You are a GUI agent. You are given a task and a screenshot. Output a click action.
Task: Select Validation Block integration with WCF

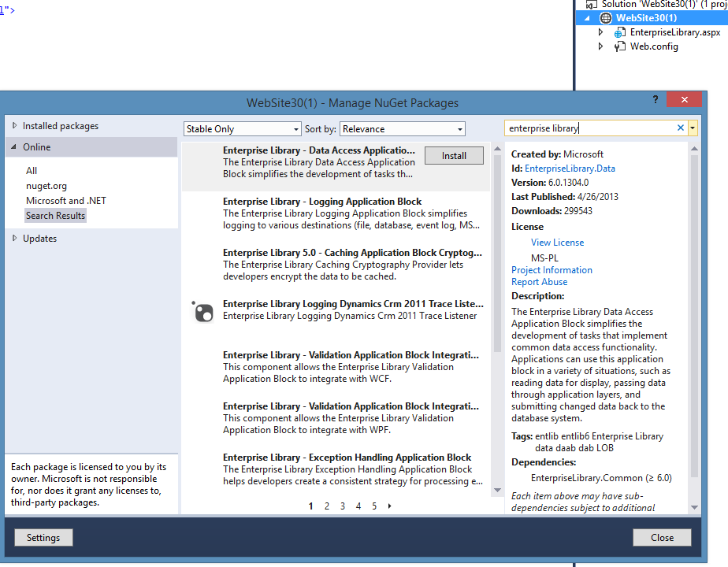336,367
